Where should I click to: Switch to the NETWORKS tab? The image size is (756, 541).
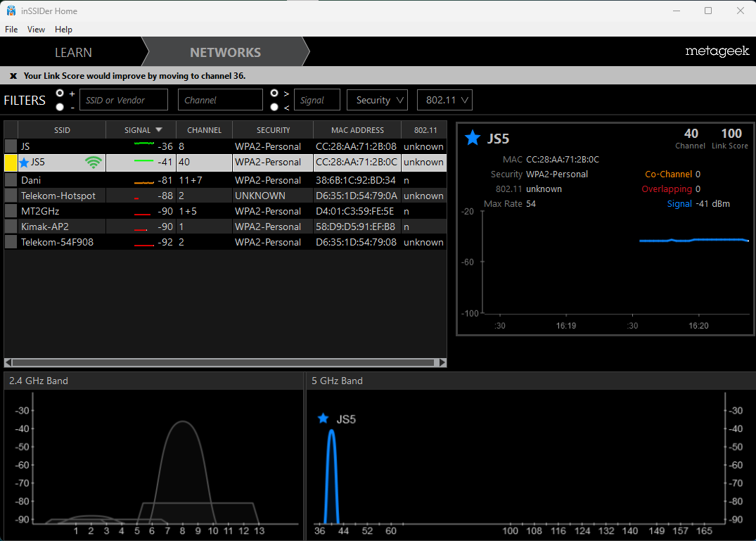[x=225, y=52]
